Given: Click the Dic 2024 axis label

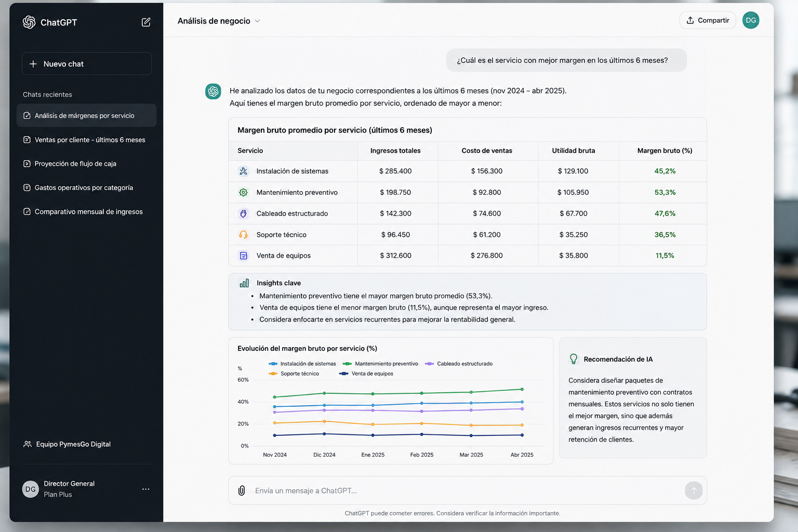Looking at the screenshot, I should click(x=324, y=455).
